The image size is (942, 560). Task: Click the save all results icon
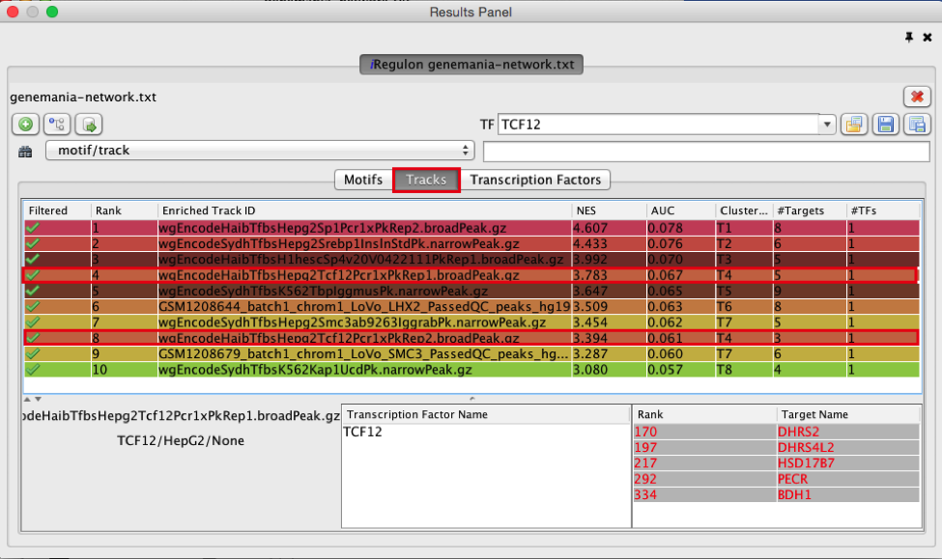click(x=916, y=125)
